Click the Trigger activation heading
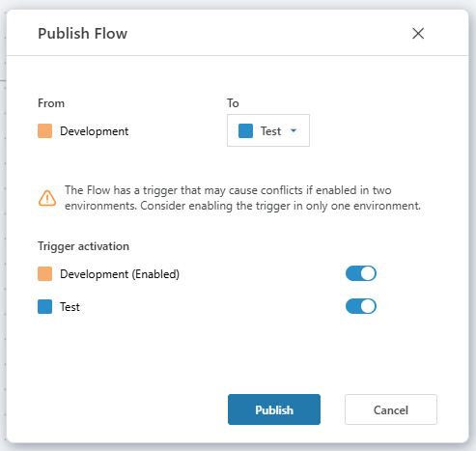Screen dimensions: 476x451 pos(83,246)
